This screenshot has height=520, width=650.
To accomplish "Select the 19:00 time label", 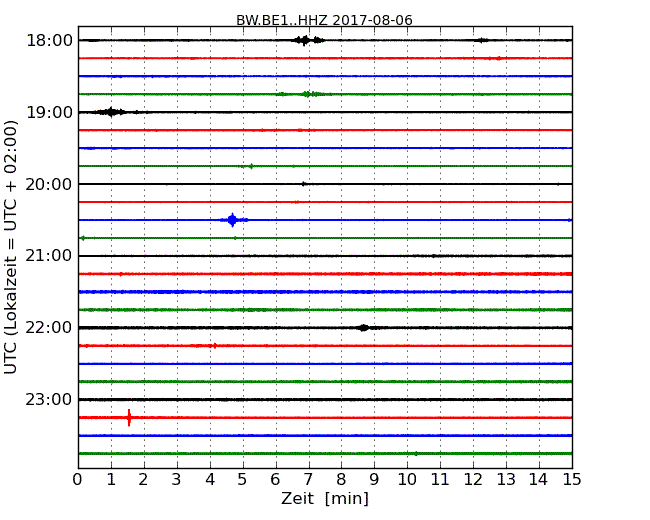I will click(49, 112).
